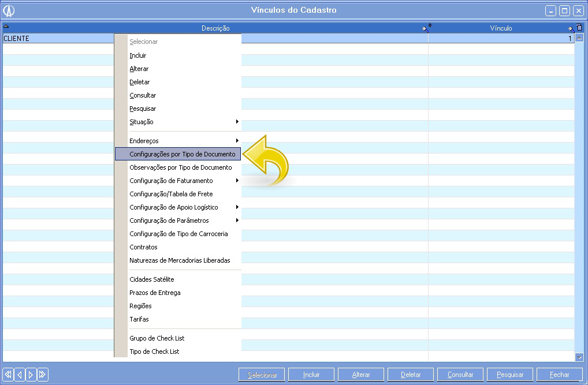The height and width of the screenshot is (385, 588).
Task: Choose Observações por Tipo de Documento
Action: 180,167
